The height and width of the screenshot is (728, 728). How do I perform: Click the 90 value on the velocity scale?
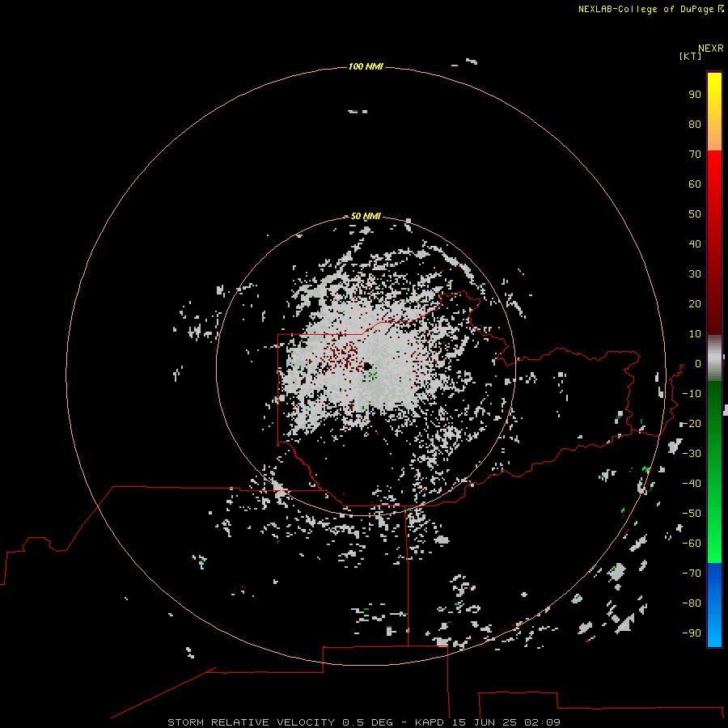[x=695, y=95]
